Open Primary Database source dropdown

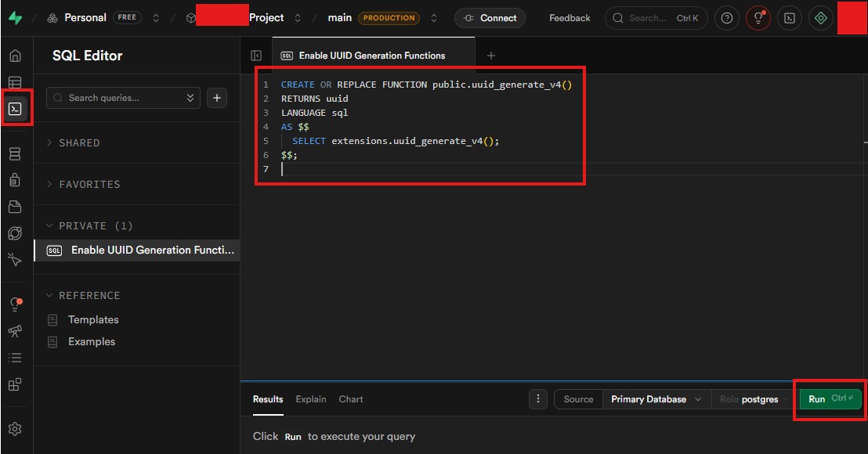(656, 398)
